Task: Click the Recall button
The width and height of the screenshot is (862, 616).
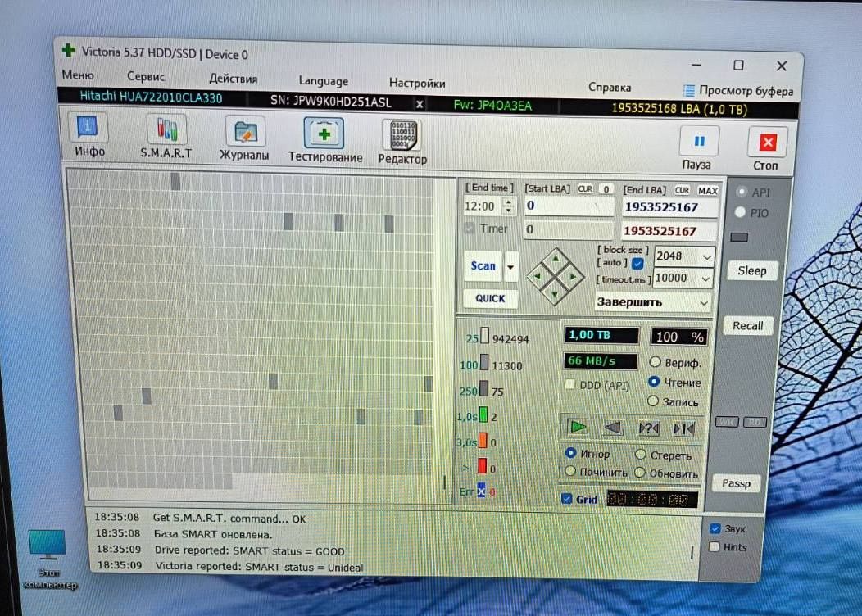Action: coord(747,325)
